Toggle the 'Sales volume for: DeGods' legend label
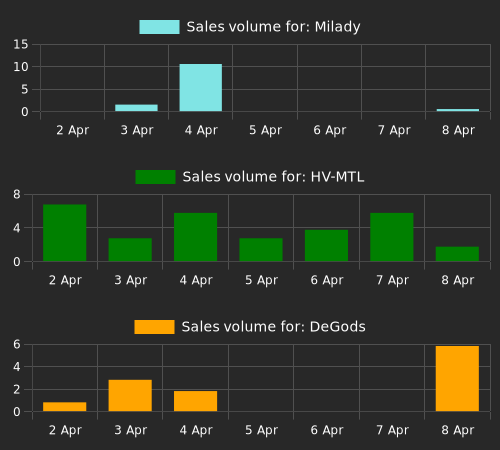Screen dimensions: 500x450 pyautogui.click(x=273, y=327)
